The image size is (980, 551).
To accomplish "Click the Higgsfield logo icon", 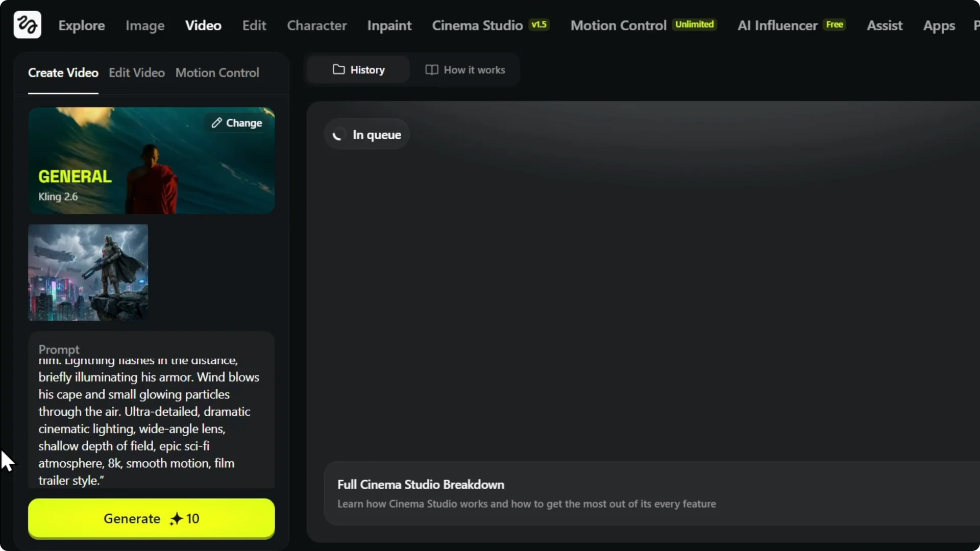I will (27, 24).
